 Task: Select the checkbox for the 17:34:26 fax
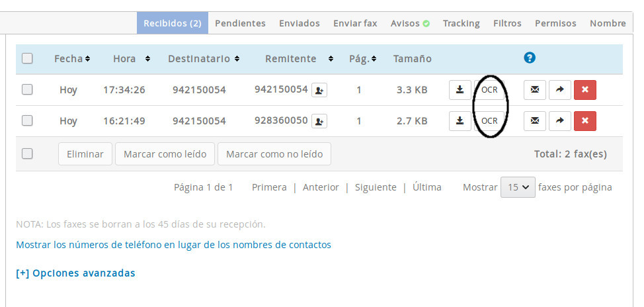27,89
